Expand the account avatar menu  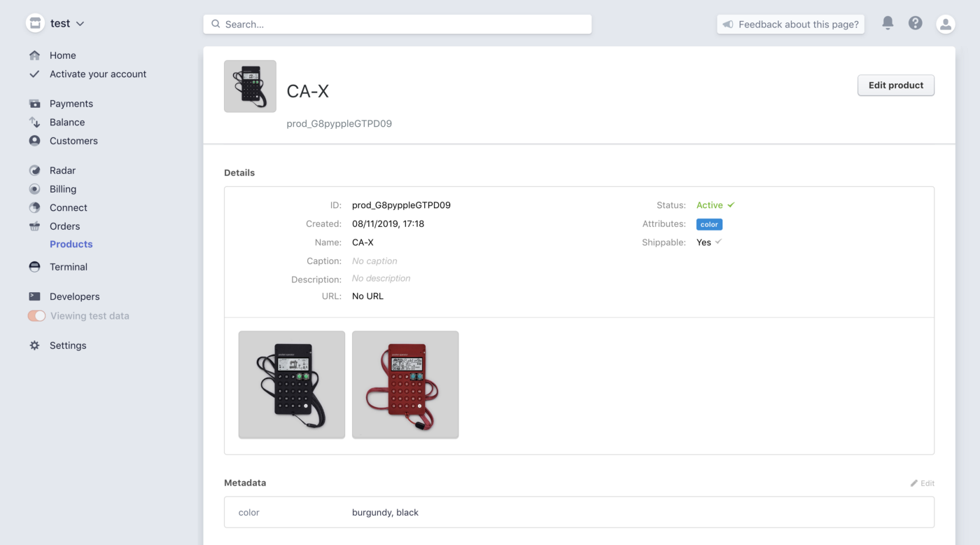[946, 23]
